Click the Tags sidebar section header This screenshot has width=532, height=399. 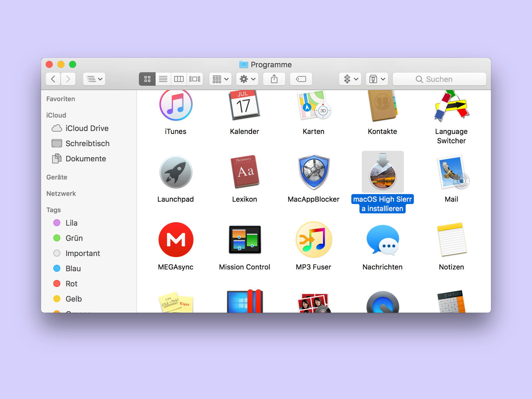click(54, 210)
